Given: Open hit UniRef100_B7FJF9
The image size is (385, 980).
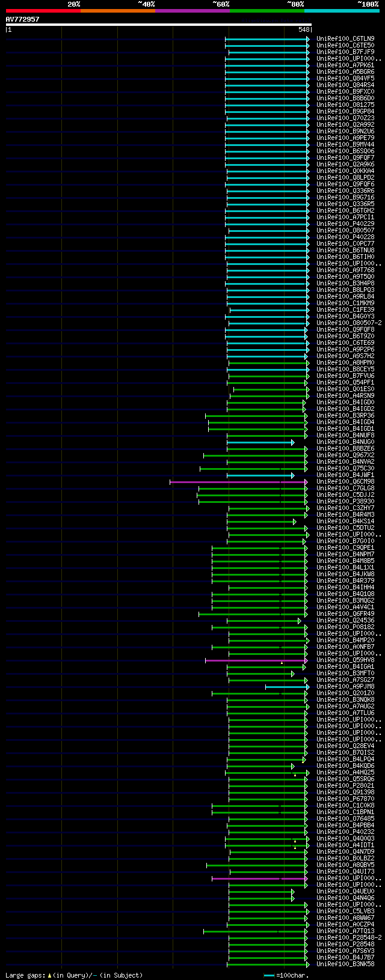Looking at the screenshot, I should (x=345, y=52).
